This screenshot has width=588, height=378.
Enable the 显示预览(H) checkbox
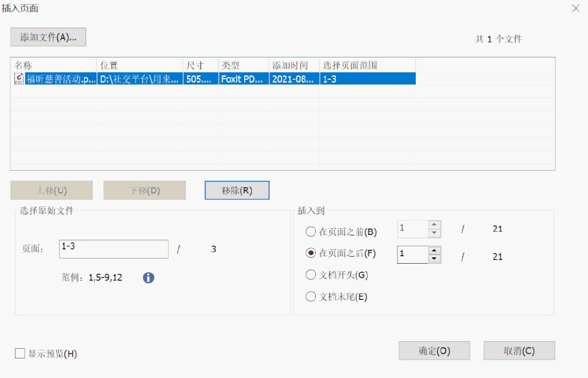click(20, 354)
